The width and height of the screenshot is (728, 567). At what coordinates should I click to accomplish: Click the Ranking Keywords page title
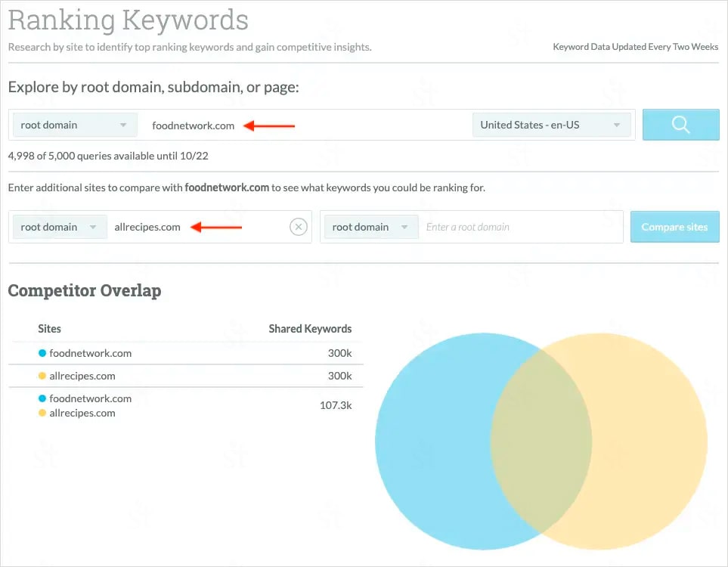point(129,20)
